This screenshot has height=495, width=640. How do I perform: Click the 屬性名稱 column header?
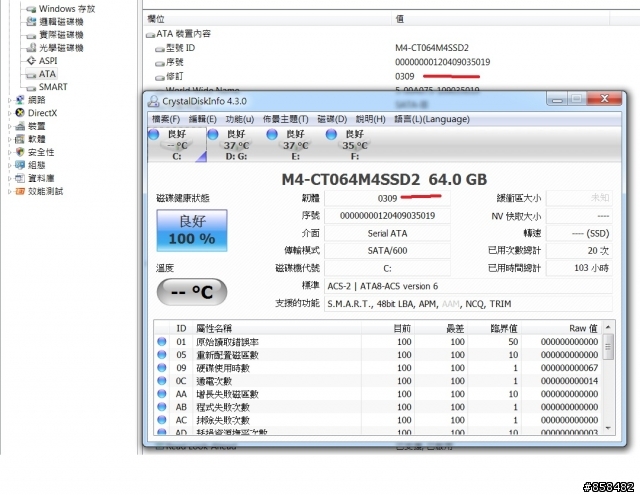pos(277,328)
